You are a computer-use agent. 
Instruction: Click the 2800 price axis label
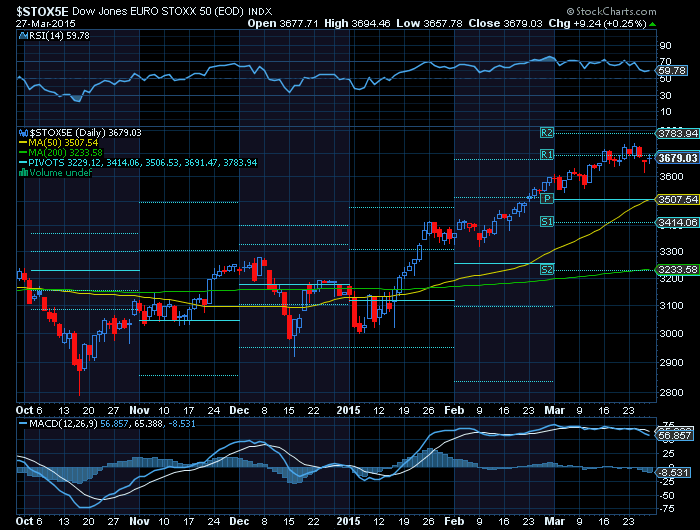pyautogui.click(x=671, y=392)
